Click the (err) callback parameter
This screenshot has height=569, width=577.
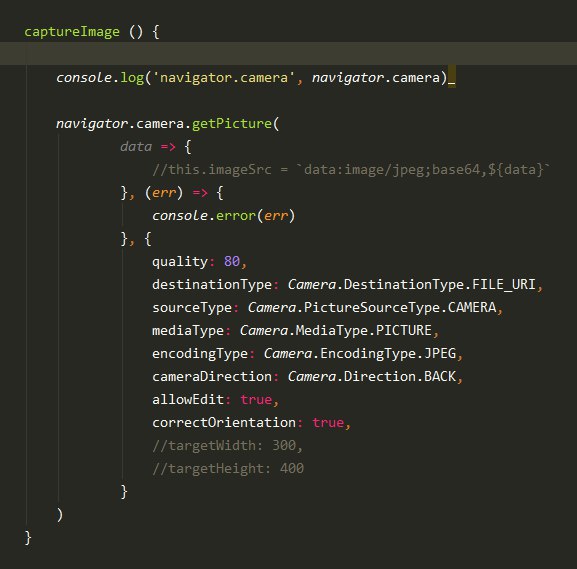tap(164, 192)
